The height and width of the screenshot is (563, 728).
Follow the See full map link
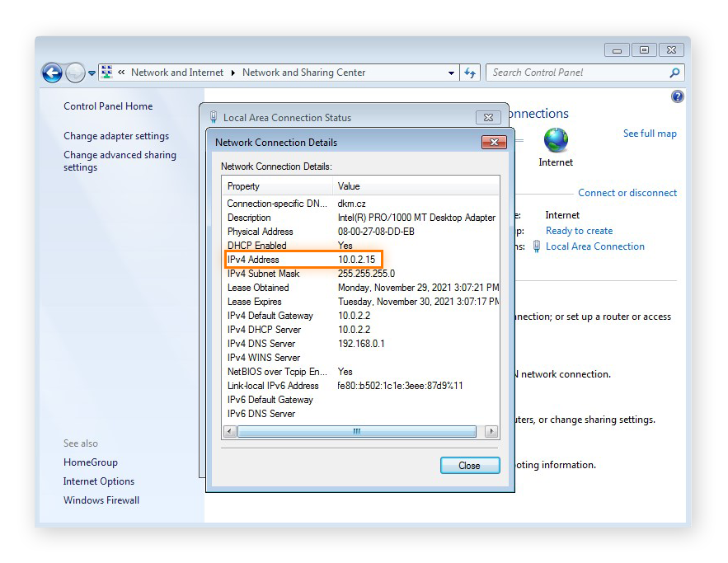tap(650, 133)
